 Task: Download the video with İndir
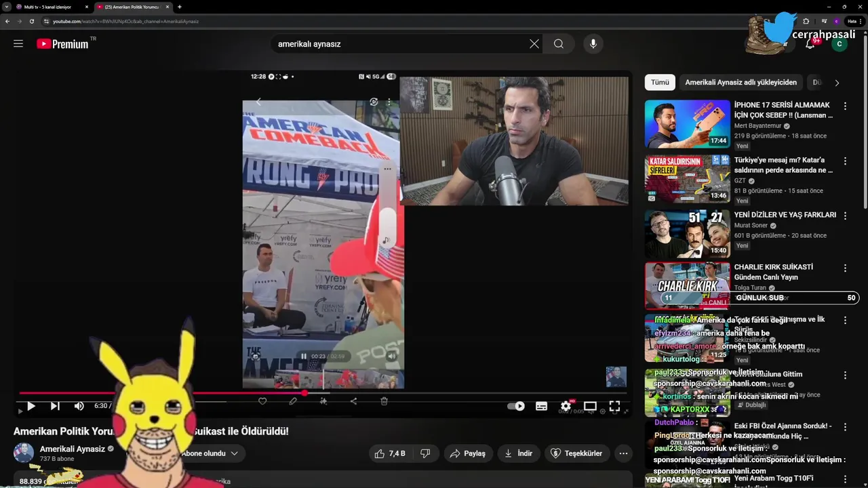(x=518, y=453)
